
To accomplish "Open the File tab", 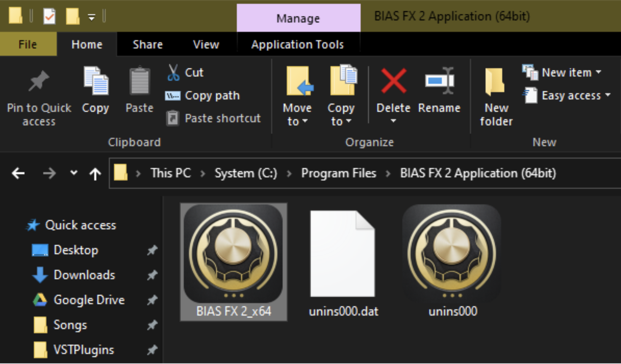I will [28, 44].
